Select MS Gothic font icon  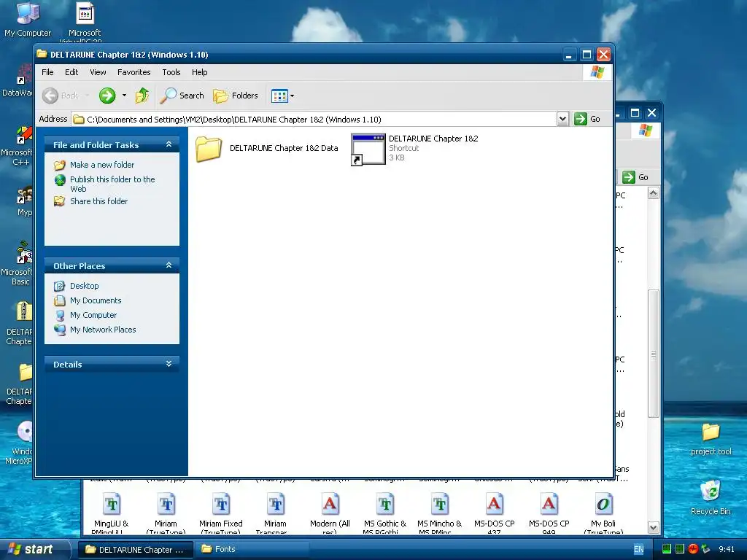[x=385, y=513]
